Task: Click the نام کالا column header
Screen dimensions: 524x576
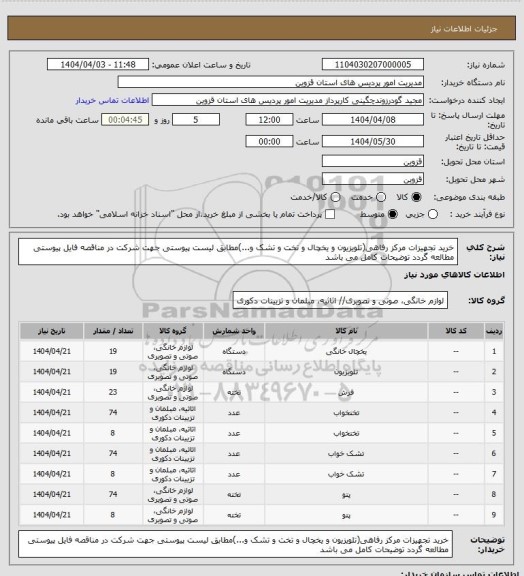Action: tap(346, 331)
